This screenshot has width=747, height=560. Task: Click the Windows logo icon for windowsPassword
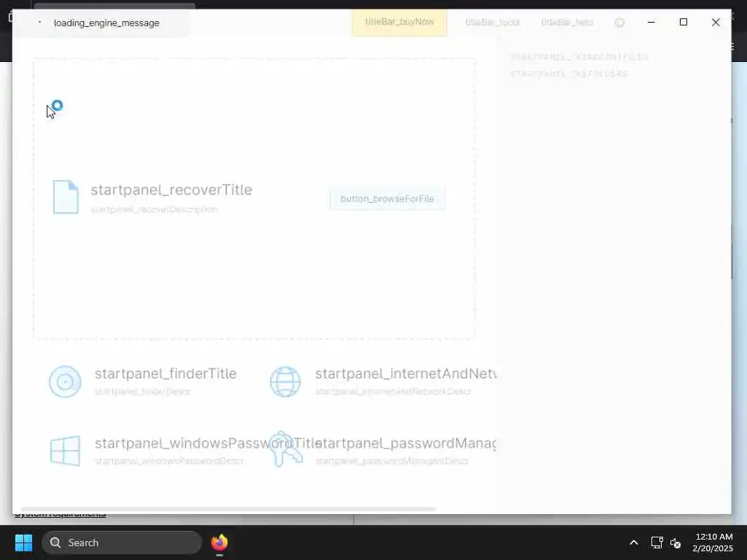[x=65, y=451]
